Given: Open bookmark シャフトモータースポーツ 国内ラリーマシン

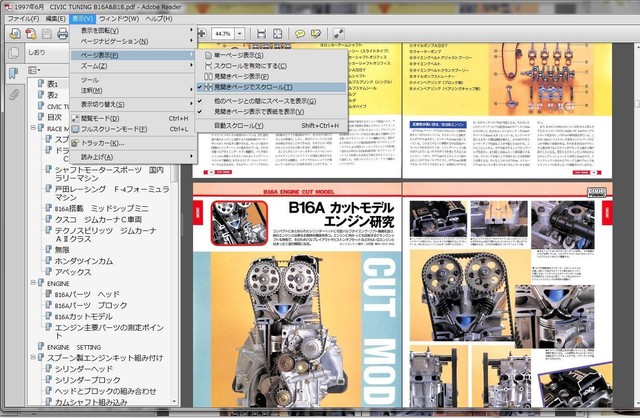Looking at the screenshot, I should (x=109, y=174).
